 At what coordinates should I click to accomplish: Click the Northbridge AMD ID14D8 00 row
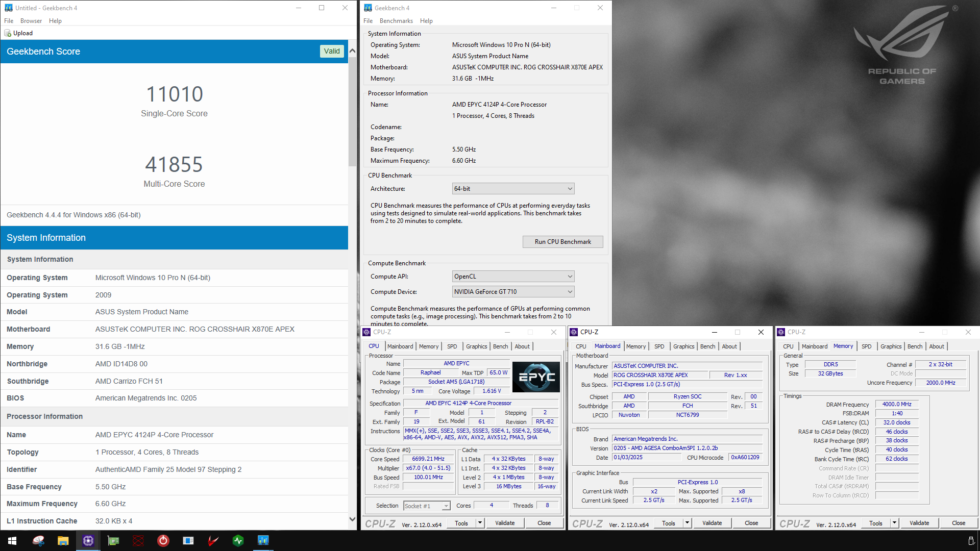(174, 364)
